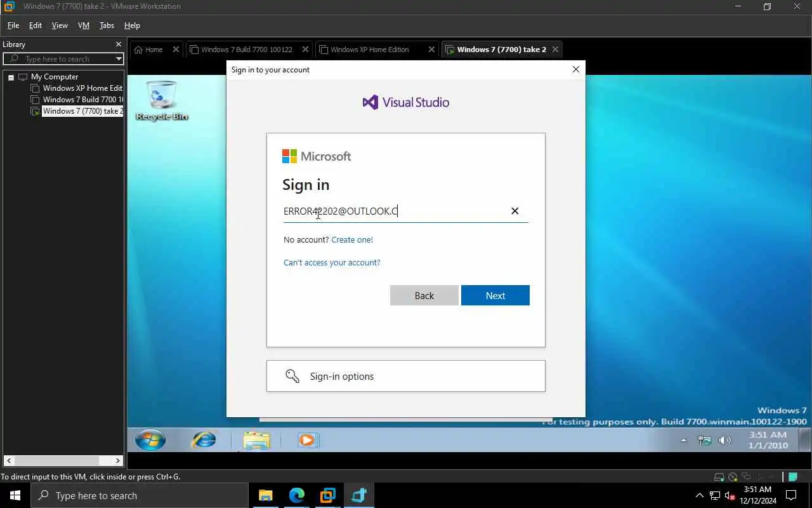Screen dimensions: 812x508
Task: Click the Show desktop strip in VM
Action: click(804, 439)
